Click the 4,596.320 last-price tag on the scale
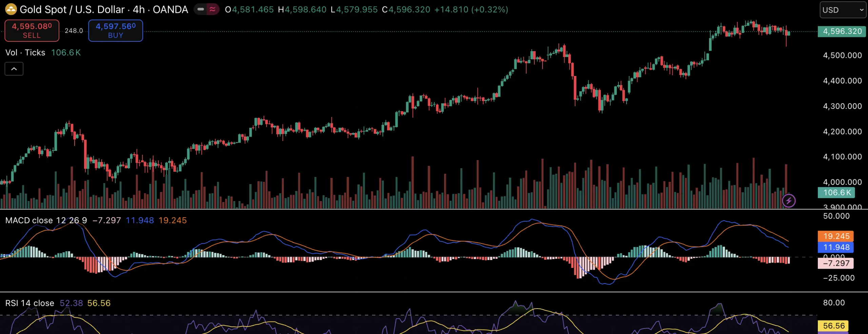The width and height of the screenshot is (868, 334). (842, 31)
